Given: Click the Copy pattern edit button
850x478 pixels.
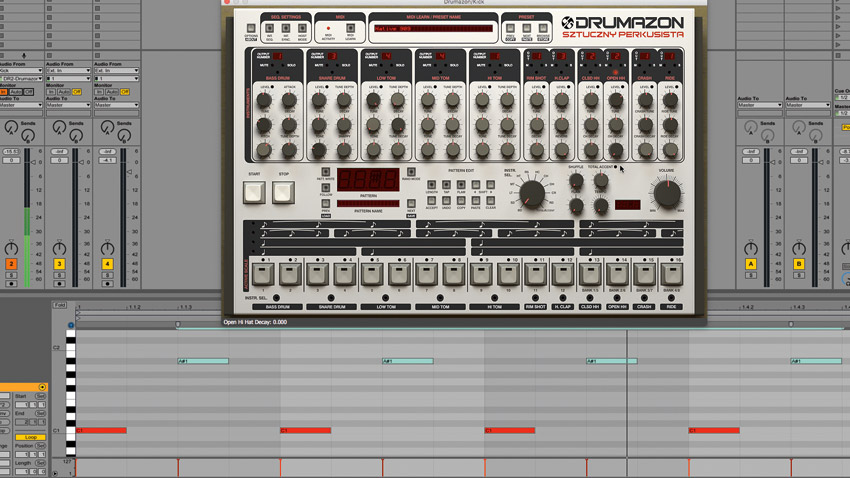Looking at the screenshot, I should click(x=461, y=201).
